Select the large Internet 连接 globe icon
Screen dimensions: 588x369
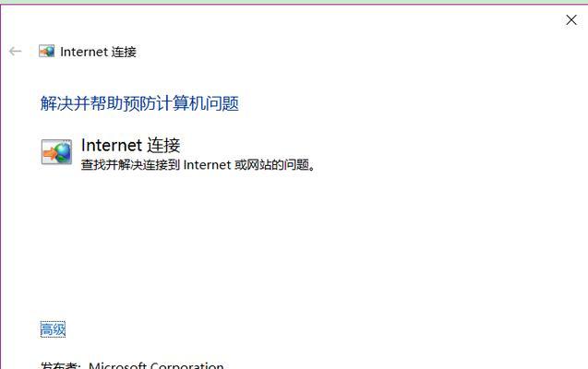click(56, 151)
